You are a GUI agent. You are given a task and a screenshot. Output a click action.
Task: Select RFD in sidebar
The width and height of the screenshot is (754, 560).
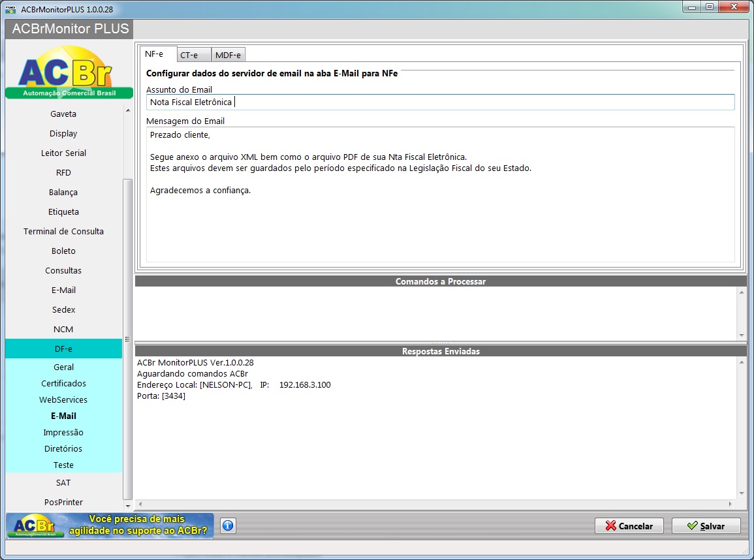tap(63, 172)
